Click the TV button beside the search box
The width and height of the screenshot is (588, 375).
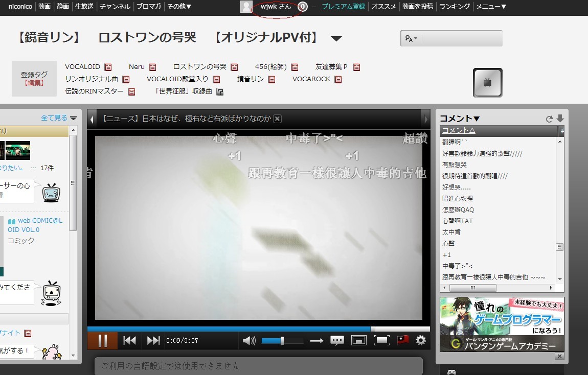tap(487, 82)
